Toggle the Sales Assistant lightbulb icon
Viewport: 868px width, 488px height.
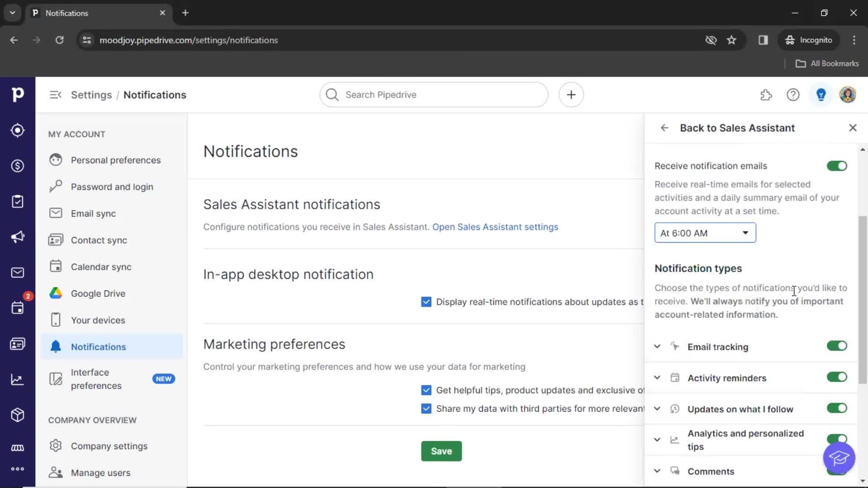pyautogui.click(x=821, y=95)
